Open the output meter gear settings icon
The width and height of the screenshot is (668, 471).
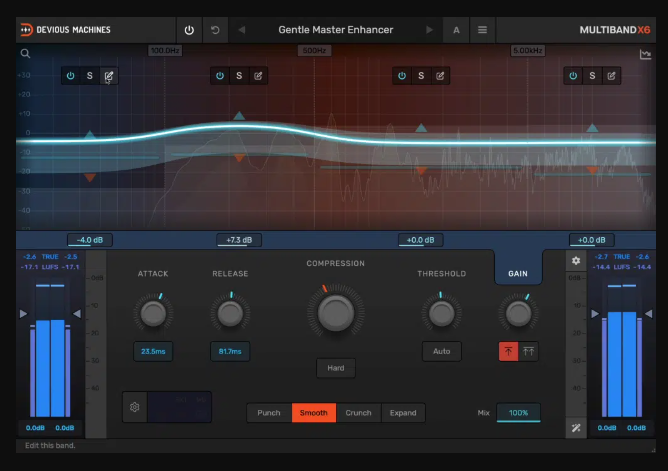click(576, 261)
